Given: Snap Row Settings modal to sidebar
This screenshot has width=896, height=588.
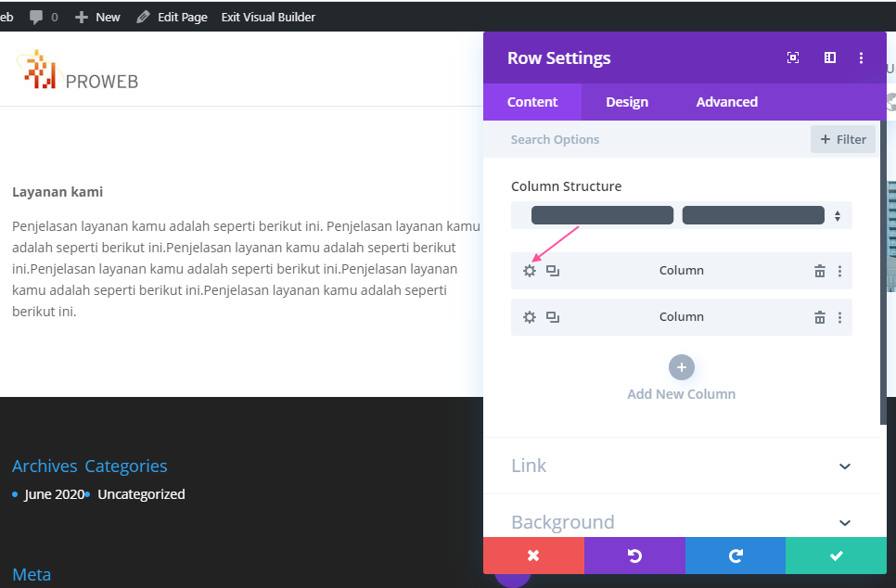Looking at the screenshot, I should [830, 58].
